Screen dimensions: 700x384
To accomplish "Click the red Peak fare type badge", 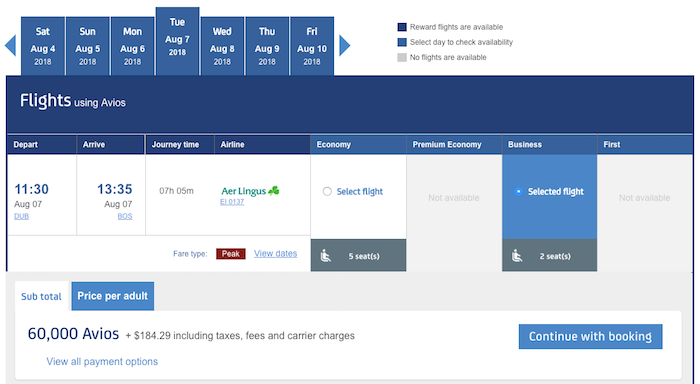I will (231, 254).
